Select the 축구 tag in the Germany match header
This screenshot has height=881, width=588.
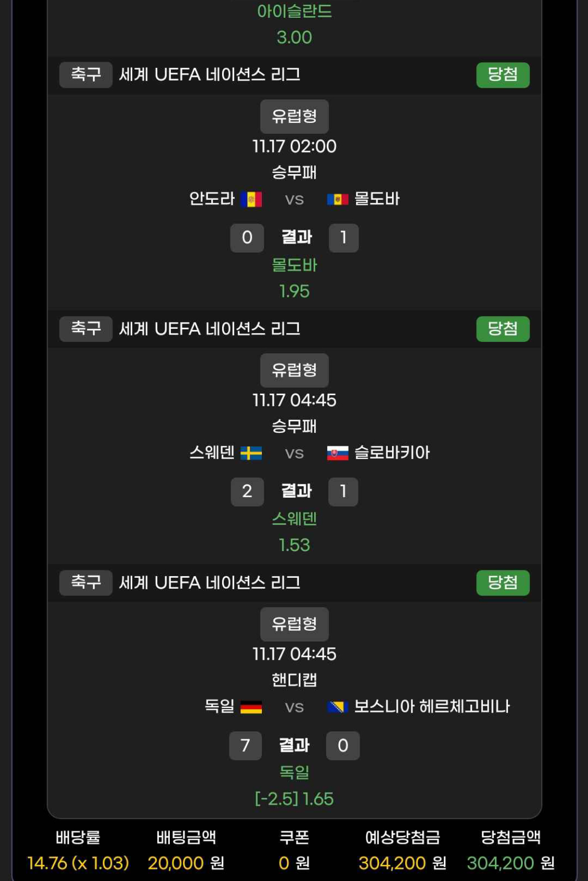click(x=86, y=582)
